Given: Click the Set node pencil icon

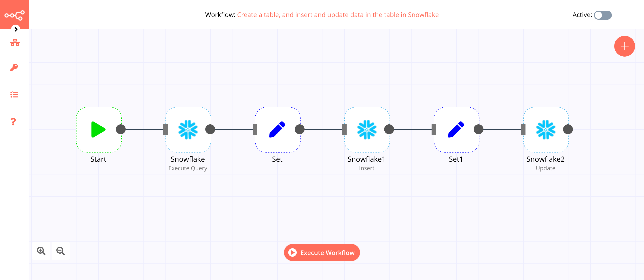Looking at the screenshot, I should pos(277,129).
